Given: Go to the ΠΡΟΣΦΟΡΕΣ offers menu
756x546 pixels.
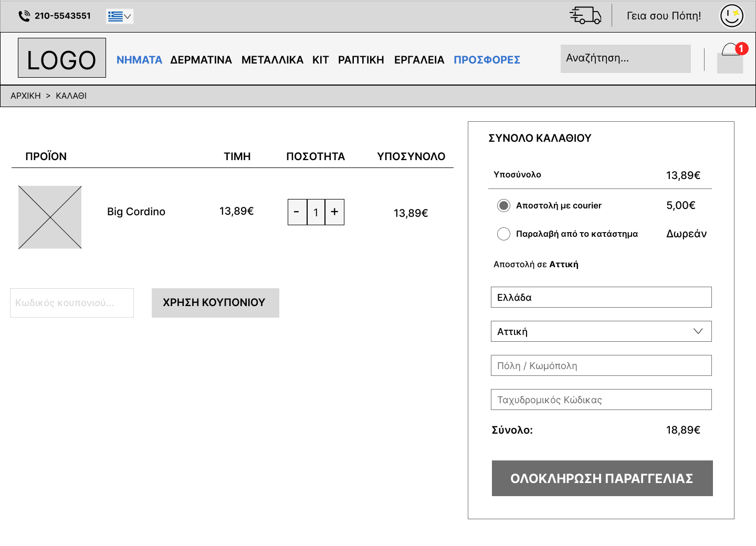Looking at the screenshot, I should (487, 60).
